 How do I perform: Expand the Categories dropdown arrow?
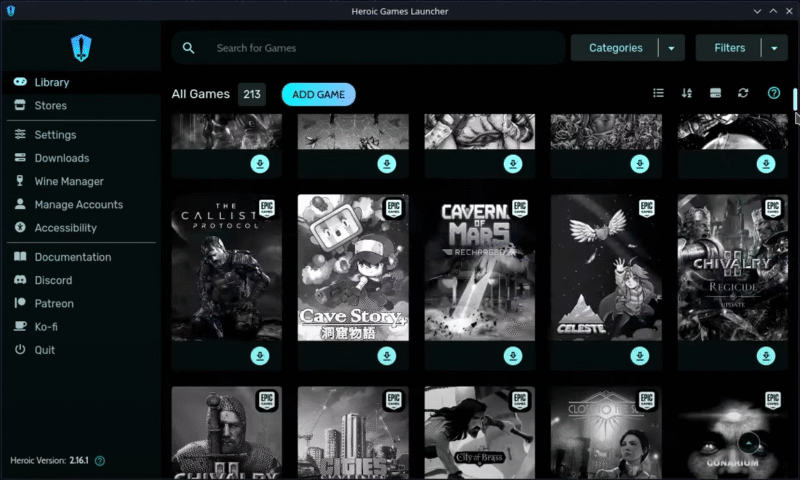tap(671, 48)
